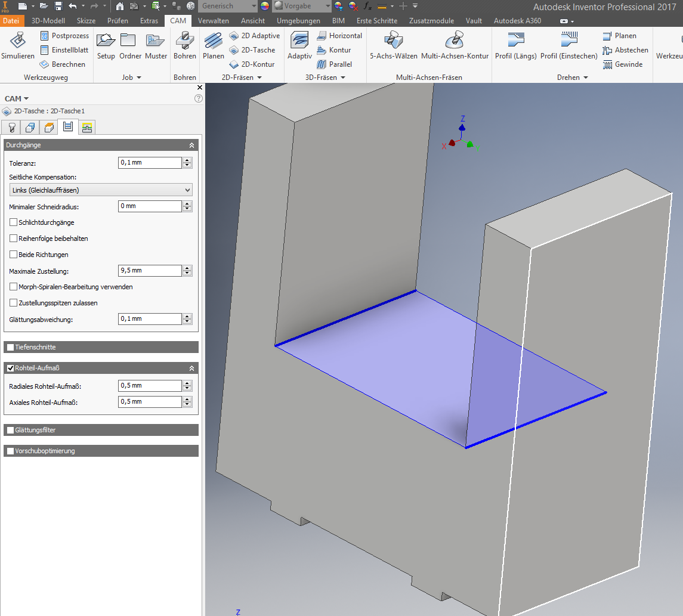Open the Datei menu
The image size is (683, 616).
11,20
